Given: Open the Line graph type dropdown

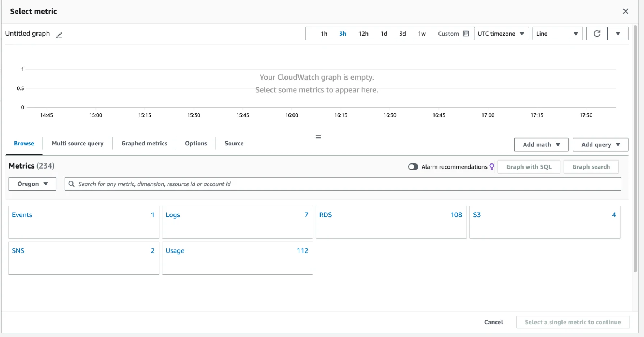Looking at the screenshot, I should tap(557, 34).
